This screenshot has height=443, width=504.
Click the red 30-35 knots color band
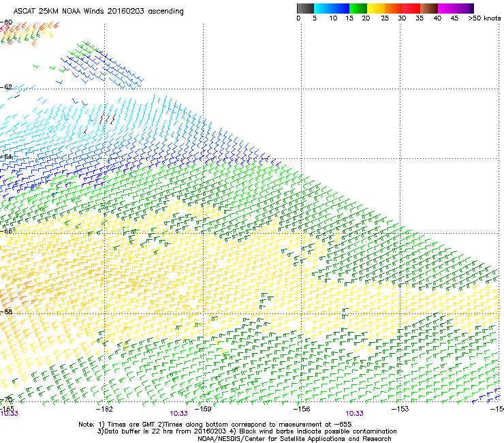(411, 8)
